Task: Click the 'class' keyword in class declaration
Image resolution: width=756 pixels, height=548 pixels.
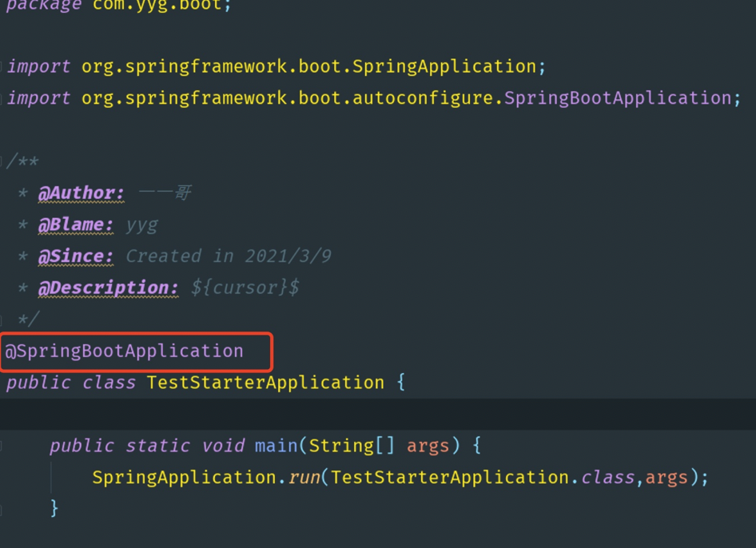Action: coord(109,383)
